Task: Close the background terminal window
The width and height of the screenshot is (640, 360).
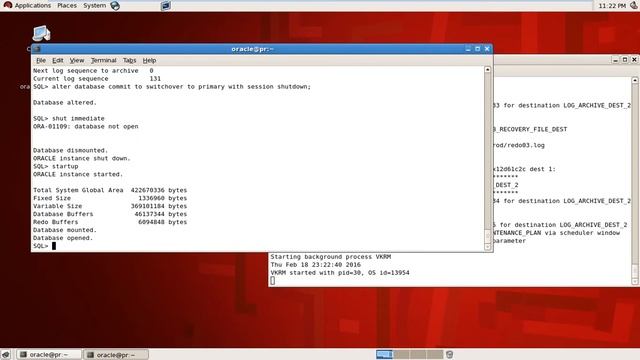Action: click(634, 60)
